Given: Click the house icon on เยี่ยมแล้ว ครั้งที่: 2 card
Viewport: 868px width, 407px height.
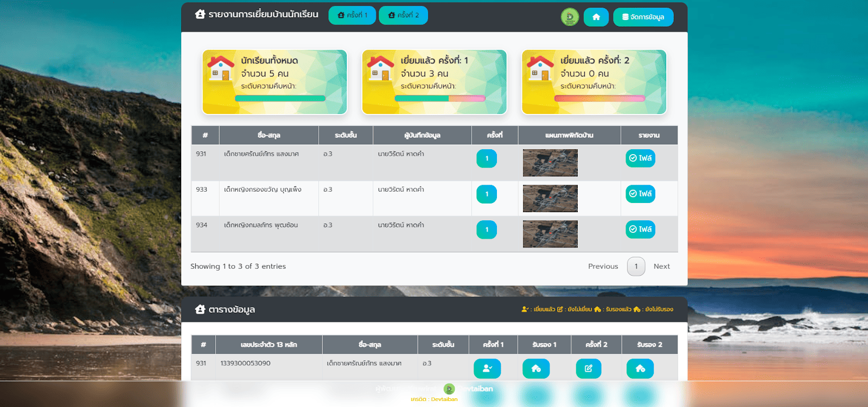Looking at the screenshot, I should tap(540, 68).
